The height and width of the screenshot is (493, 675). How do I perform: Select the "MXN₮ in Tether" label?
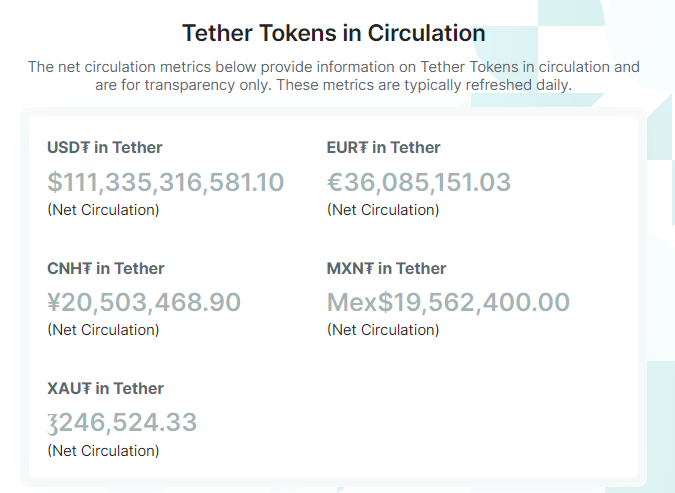pyautogui.click(x=386, y=268)
